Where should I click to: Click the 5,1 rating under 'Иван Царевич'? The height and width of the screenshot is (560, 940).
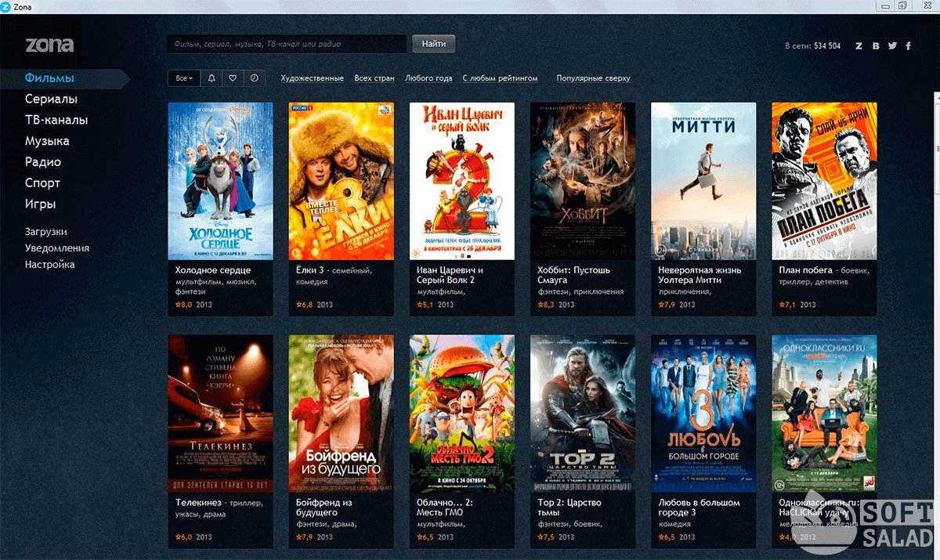[x=425, y=305]
